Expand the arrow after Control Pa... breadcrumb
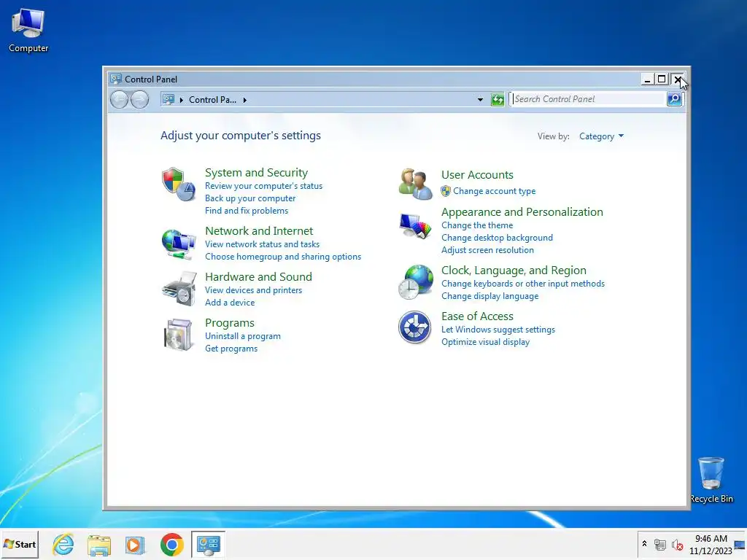Image resolution: width=747 pixels, height=560 pixels. (x=245, y=100)
